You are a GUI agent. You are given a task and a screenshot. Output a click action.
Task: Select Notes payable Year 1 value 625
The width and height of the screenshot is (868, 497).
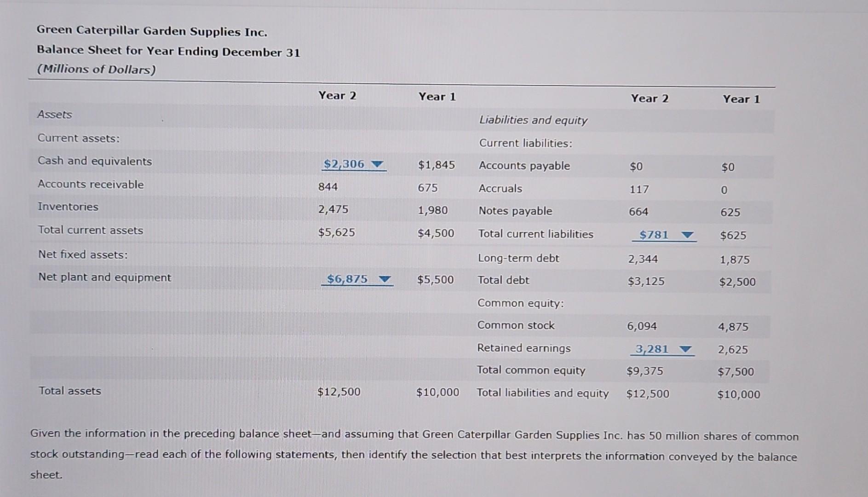[x=730, y=213]
